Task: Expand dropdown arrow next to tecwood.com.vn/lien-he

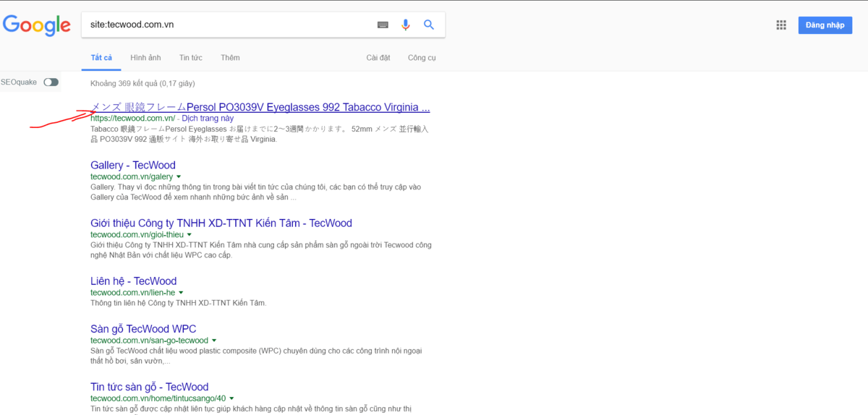Action: pos(181,292)
